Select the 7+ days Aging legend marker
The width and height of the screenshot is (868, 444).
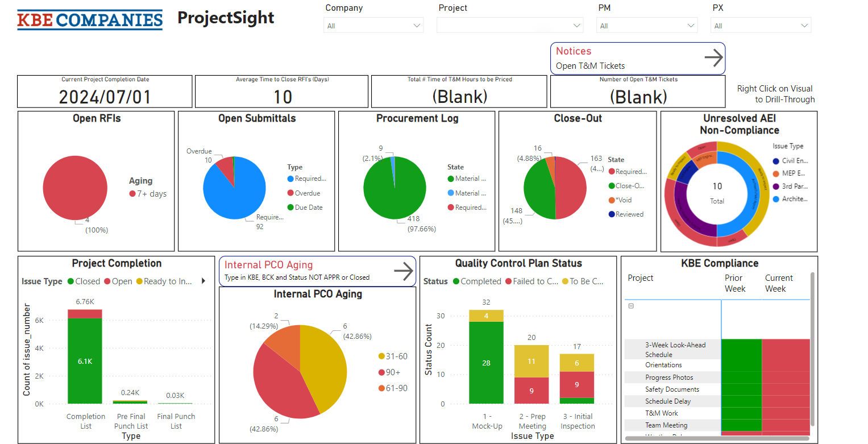click(x=132, y=194)
